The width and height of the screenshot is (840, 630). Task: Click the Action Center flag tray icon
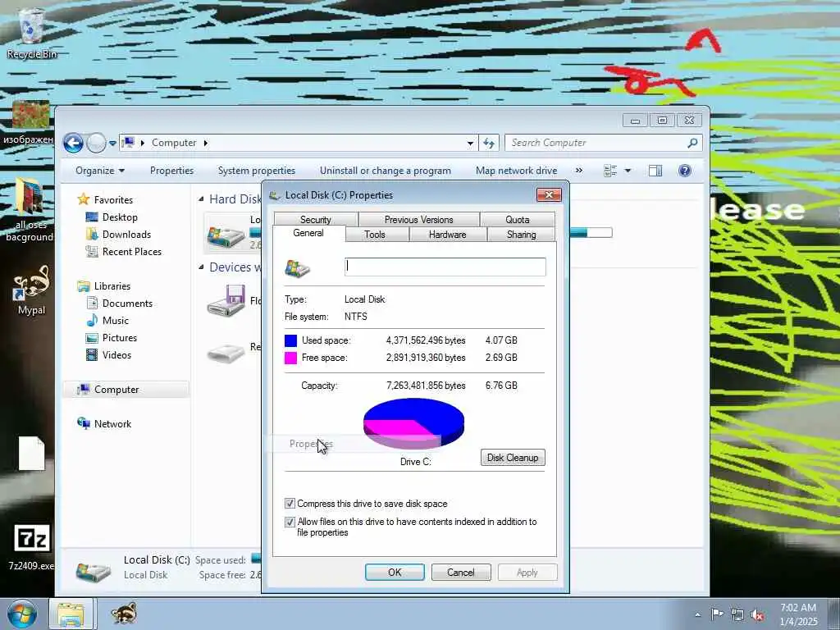point(717,614)
